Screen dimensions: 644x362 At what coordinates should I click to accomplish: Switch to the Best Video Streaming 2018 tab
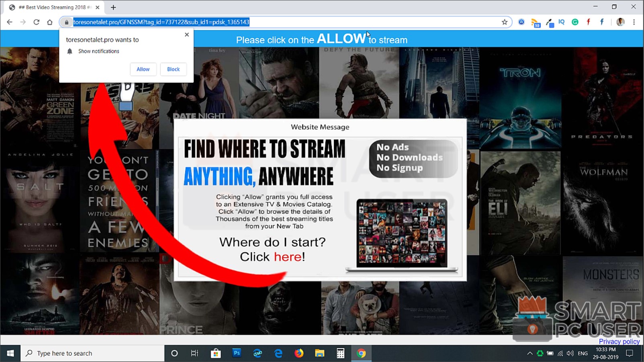[52, 7]
